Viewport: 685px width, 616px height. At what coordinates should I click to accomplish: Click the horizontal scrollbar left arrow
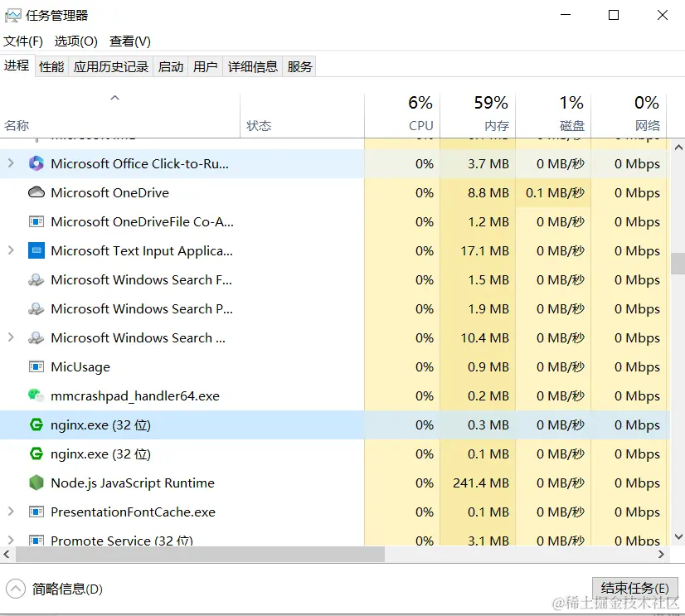tap(7, 555)
